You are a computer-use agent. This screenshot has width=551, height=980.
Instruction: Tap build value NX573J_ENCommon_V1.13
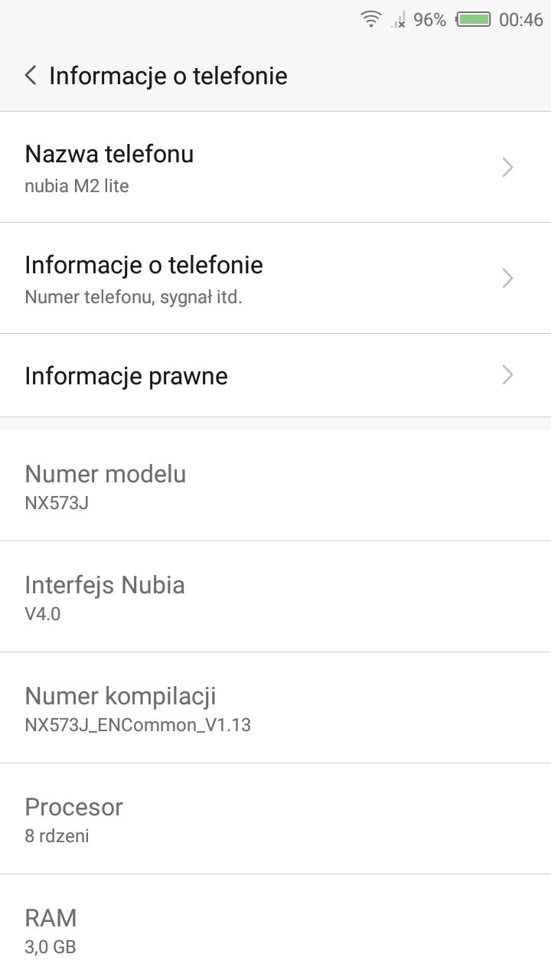click(138, 724)
